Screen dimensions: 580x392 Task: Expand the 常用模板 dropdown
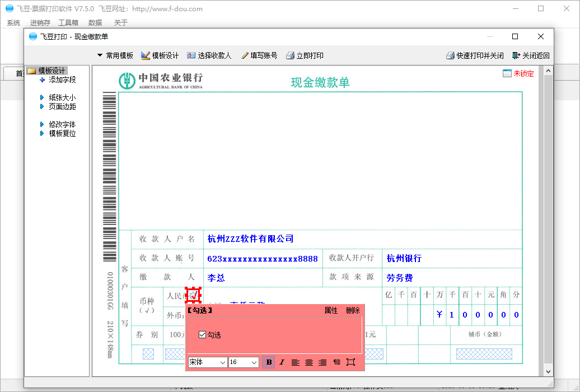coord(115,55)
